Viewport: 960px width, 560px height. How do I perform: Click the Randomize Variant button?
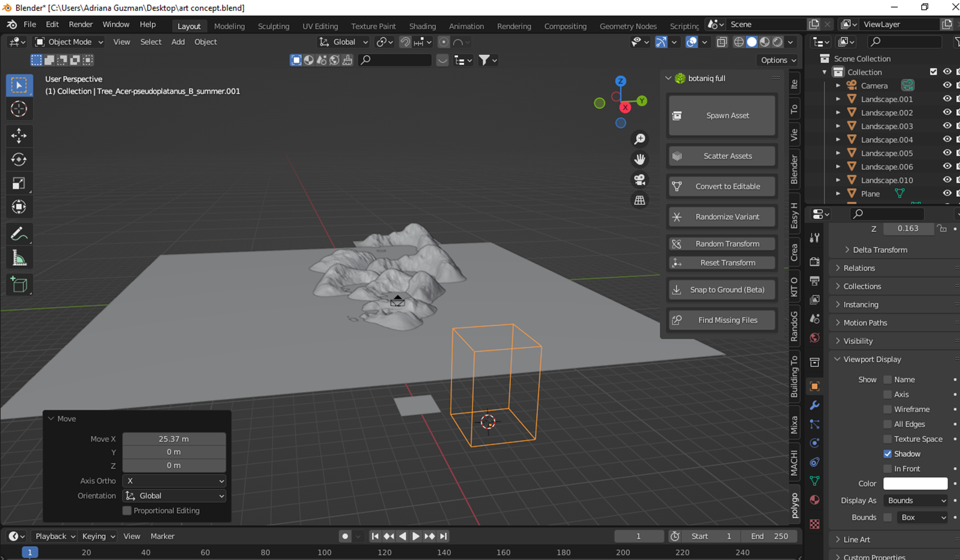click(722, 217)
